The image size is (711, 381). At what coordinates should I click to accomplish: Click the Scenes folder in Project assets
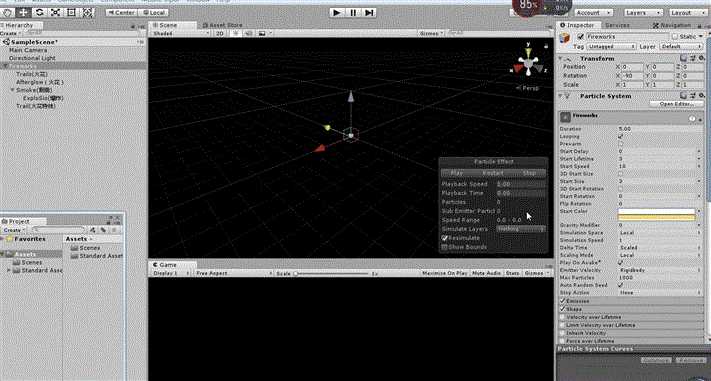[85, 248]
